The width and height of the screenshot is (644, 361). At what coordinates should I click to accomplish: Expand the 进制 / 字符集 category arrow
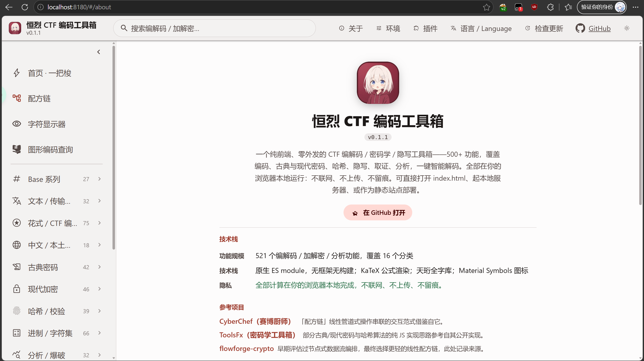(99, 333)
